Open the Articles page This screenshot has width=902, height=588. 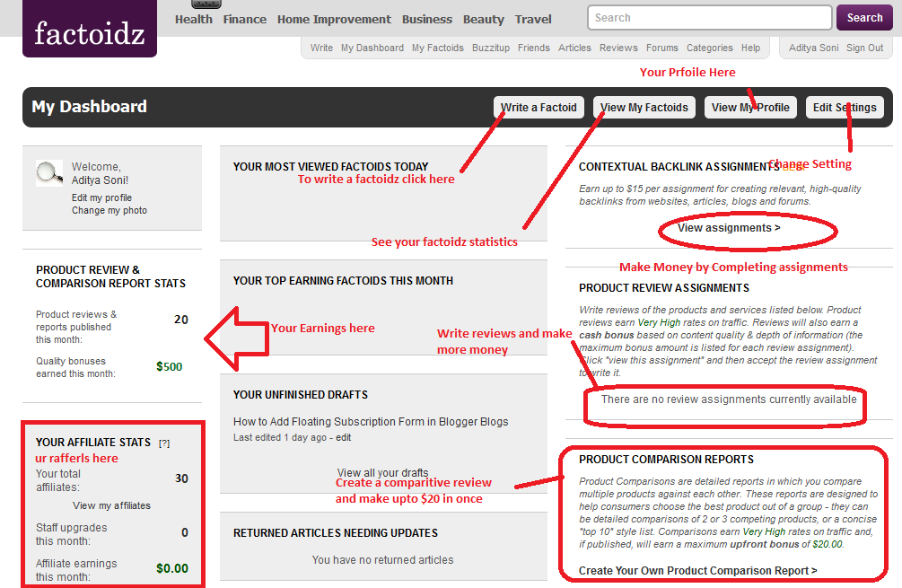pos(574,48)
